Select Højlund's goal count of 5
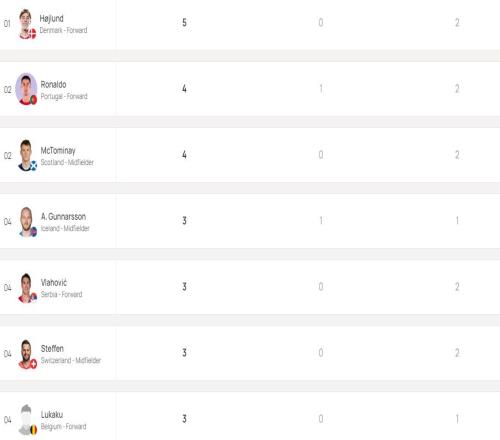Viewport: 500px width, 440px height. (184, 23)
